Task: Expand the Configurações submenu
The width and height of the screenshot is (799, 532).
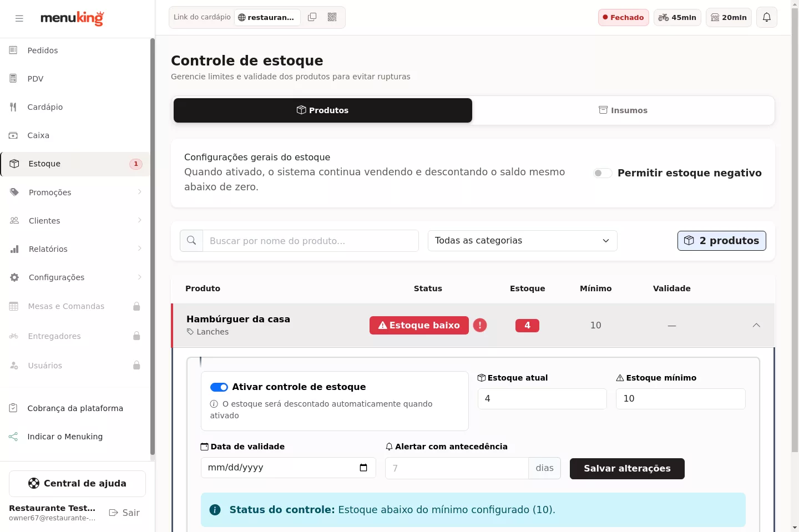Action: pos(75,277)
